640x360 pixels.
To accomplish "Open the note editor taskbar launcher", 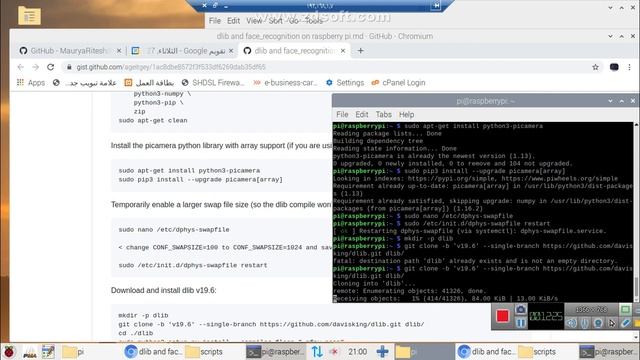I will tap(48, 351).
